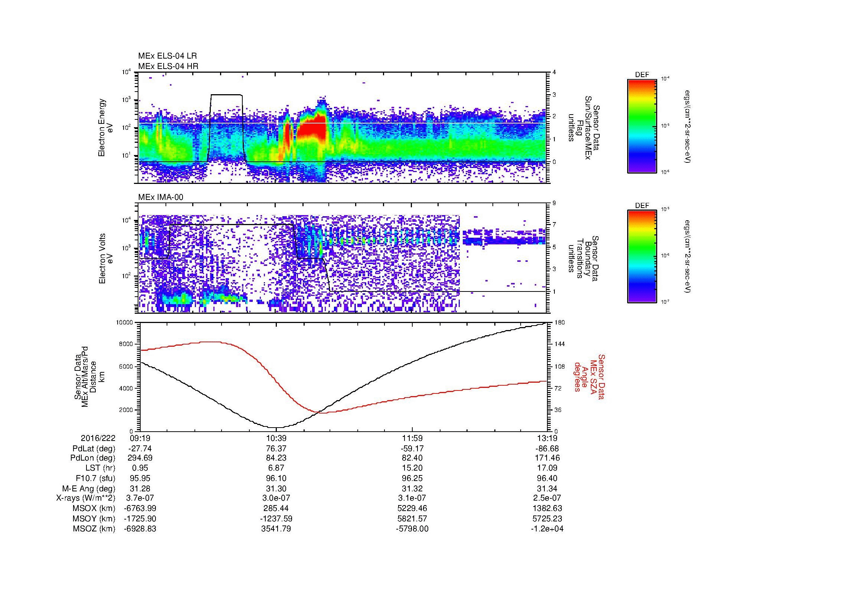This screenshot has height=613, width=868.
Task: Click MSOY value '-1237.59'
Action: point(276,518)
